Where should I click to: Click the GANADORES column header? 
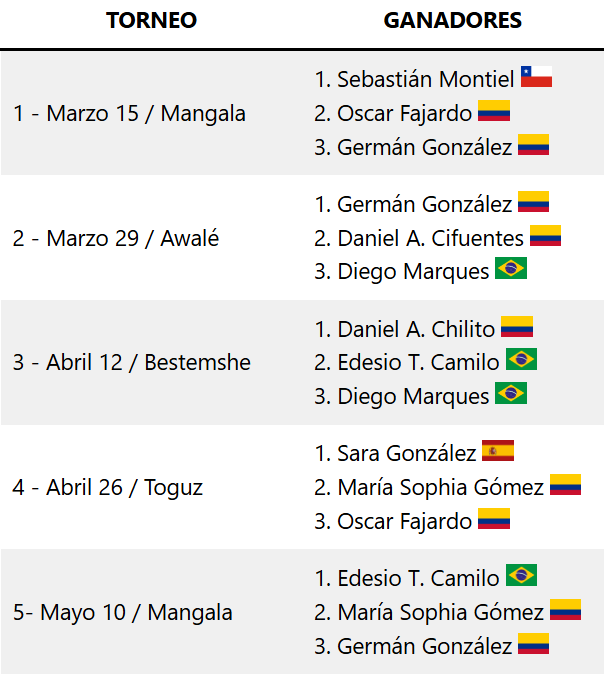tap(453, 20)
